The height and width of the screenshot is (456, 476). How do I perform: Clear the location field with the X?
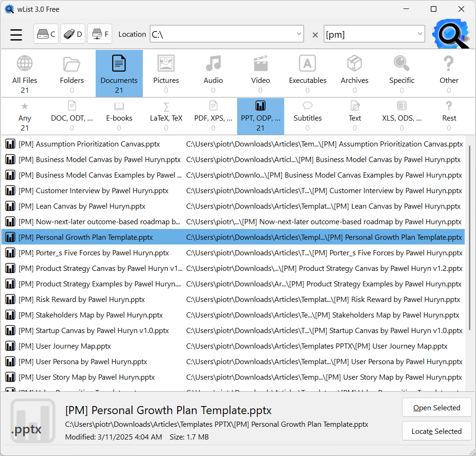[x=315, y=34]
